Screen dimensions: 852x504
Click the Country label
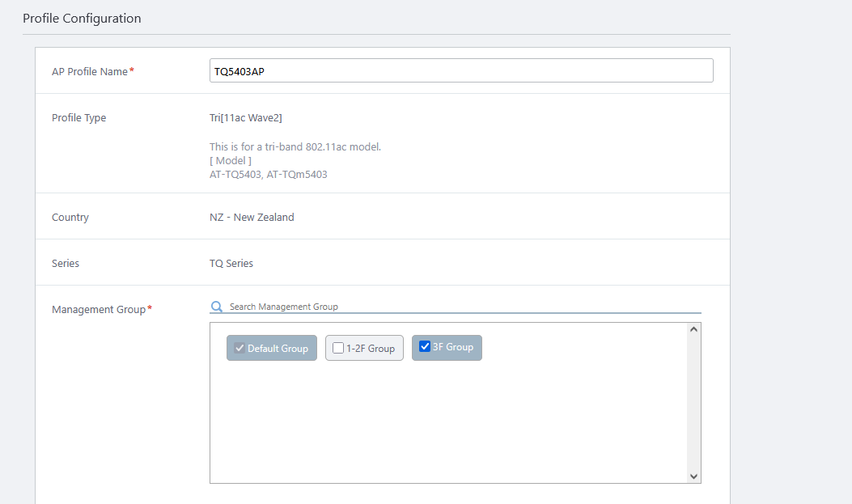point(70,217)
